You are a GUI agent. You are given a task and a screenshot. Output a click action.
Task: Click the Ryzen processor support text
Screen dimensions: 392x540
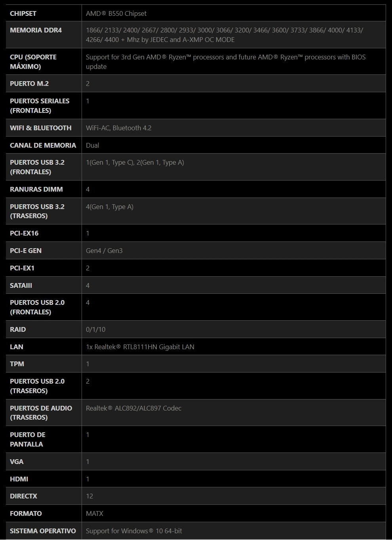225,62
